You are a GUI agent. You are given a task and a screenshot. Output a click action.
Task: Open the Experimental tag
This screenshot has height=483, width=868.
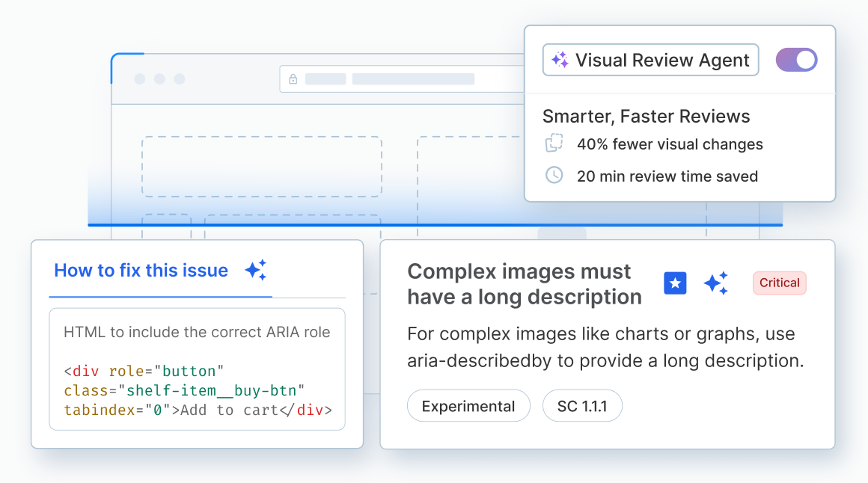pyautogui.click(x=468, y=405)
